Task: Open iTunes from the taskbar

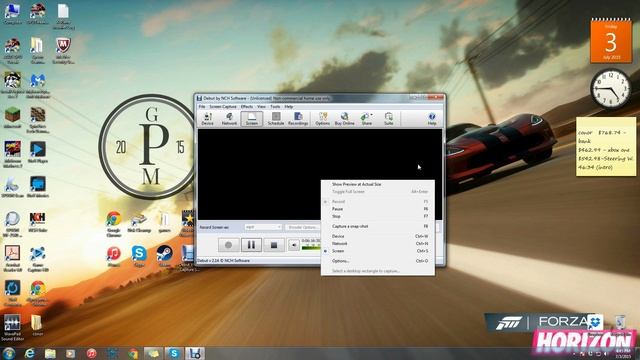Action: tap(91, 353)
